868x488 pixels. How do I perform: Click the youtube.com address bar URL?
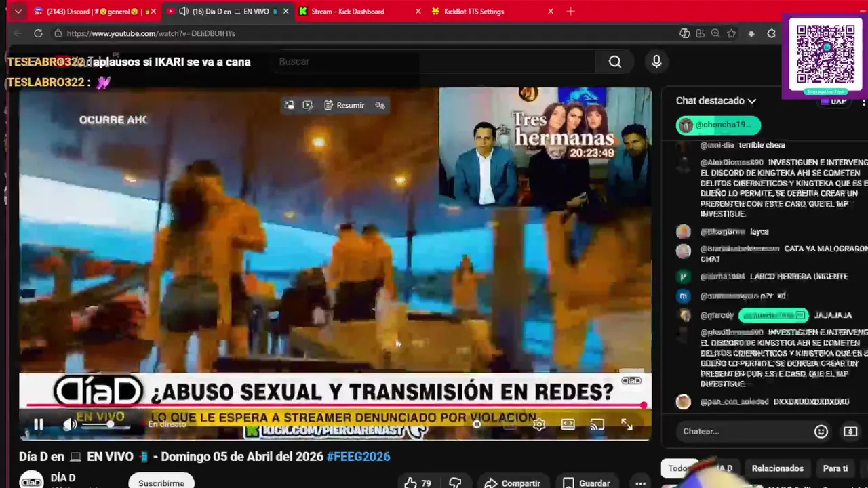pos(151,33)
